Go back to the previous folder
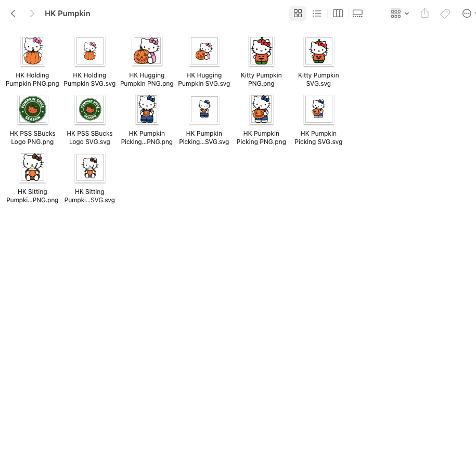This screenshot has width=476, height=468. click(13, 14)
